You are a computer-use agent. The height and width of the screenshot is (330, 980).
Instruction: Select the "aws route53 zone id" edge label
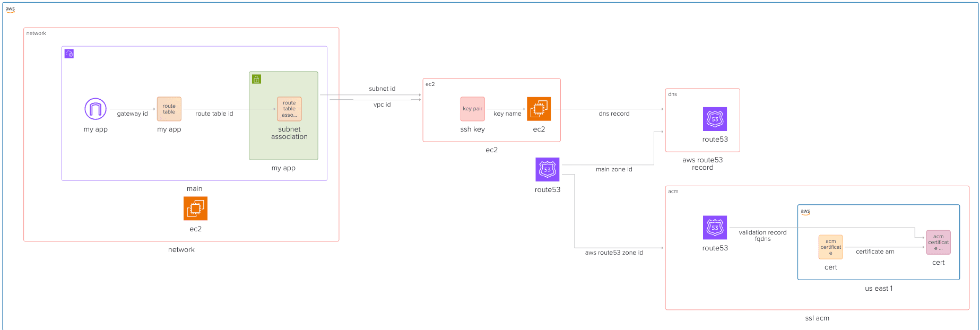coord(614,253)
